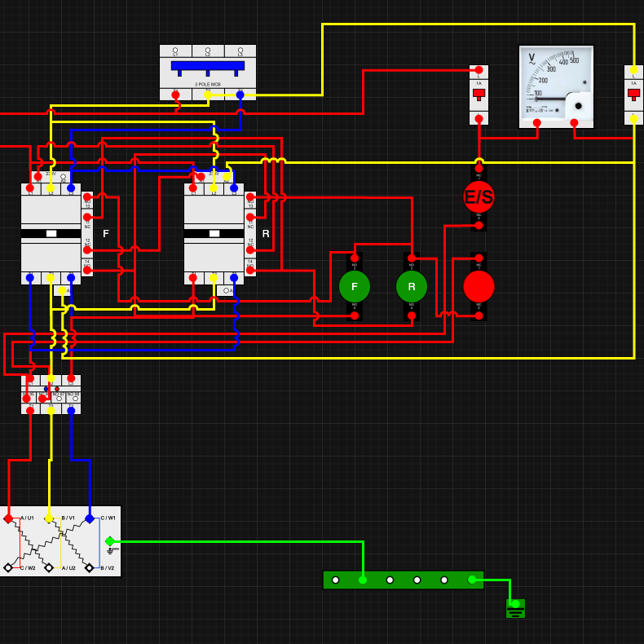
Task: Click MCB unconnected L1 top terminal
Action: coord(175,50)
